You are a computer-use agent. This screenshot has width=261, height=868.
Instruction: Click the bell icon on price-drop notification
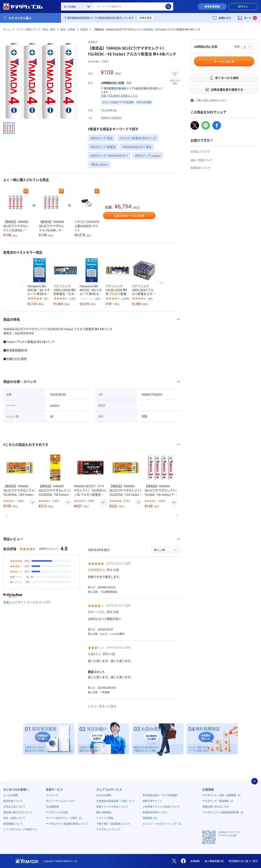(x=211, y=78)
